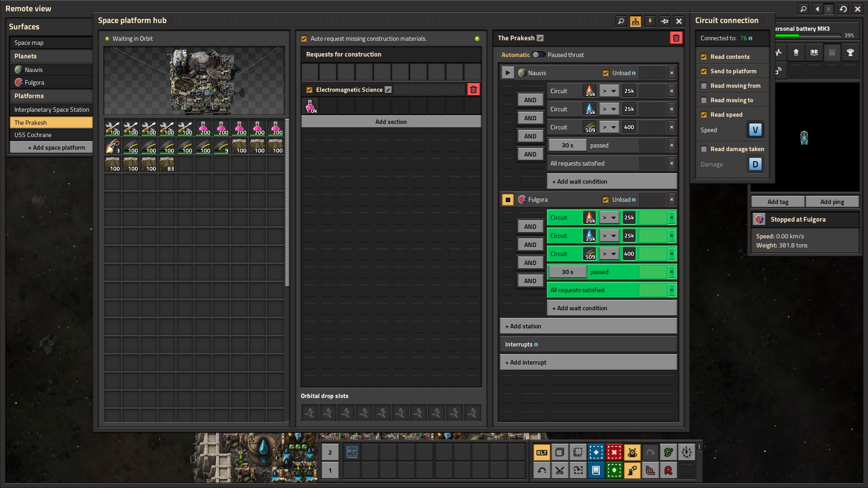Open search in Remote view top bar
The width and height of the screenshot is (868, 488).
point(803,9)
